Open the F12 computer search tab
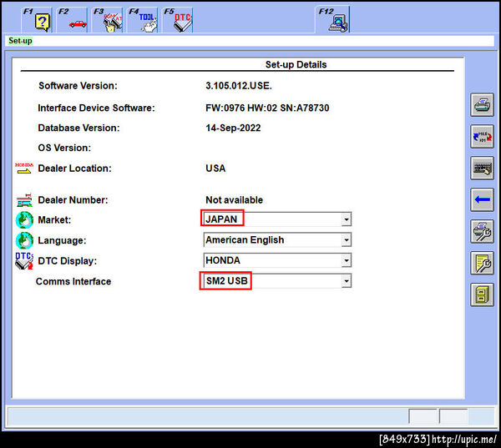The width and height of the screenshot is (501, 448). point(332,20)
